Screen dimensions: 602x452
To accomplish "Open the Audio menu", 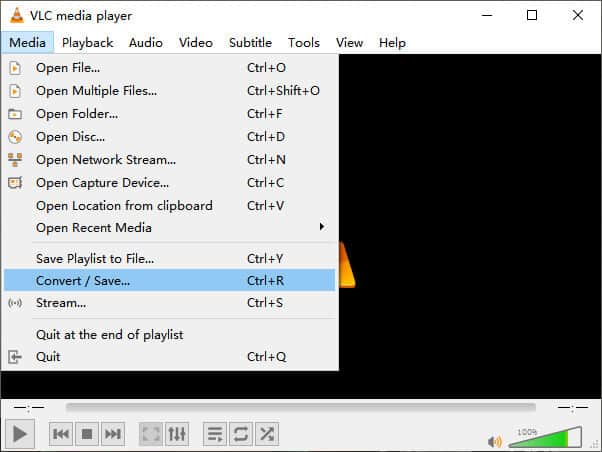I will (x=146, y=43).
